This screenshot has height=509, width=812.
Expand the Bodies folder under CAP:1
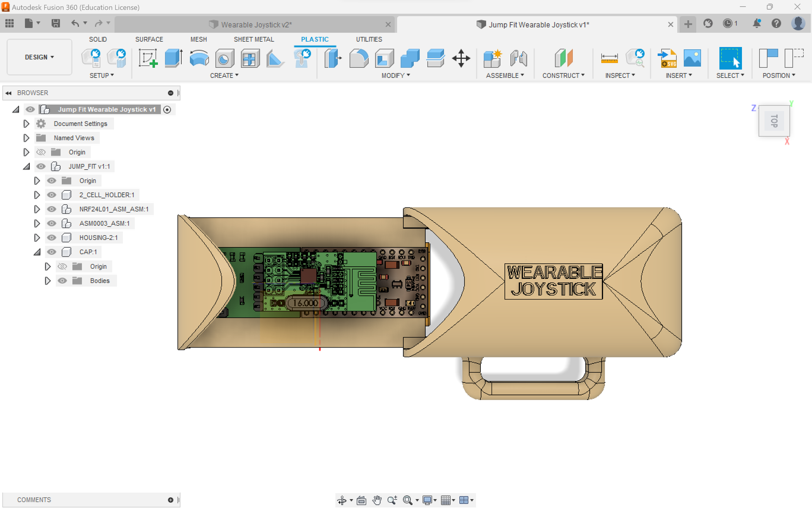point(48,281)
